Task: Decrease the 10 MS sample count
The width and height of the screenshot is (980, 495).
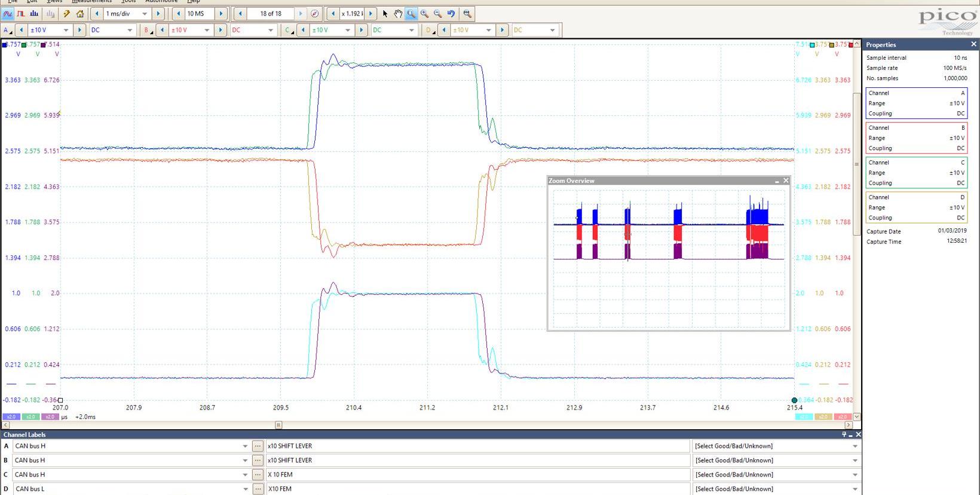Action: point(178,14)
